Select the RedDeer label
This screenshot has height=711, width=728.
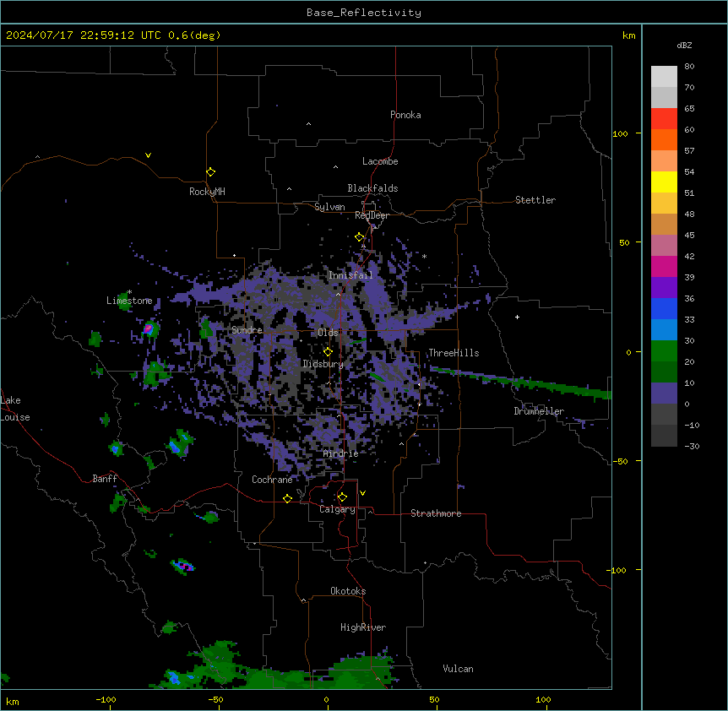coord(372,215)
